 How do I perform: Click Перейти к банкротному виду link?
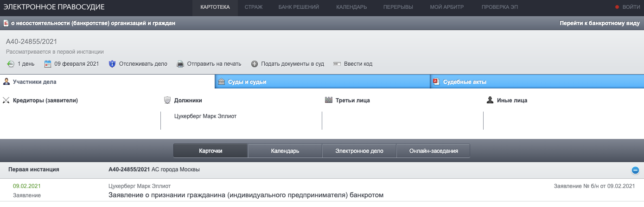599,23
